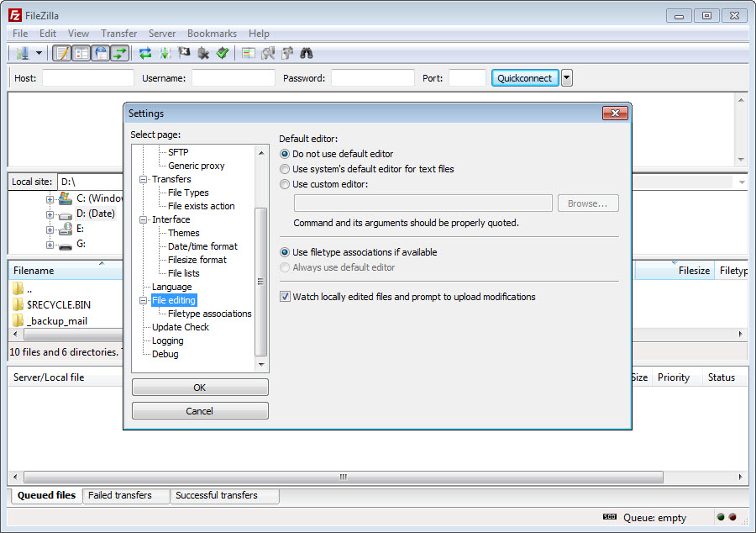Image resolution: width=756 pixels, height=533 pixels.
Task: Click the settings tree vertical scrollbar thumb
Action: [x=261, y=282]
